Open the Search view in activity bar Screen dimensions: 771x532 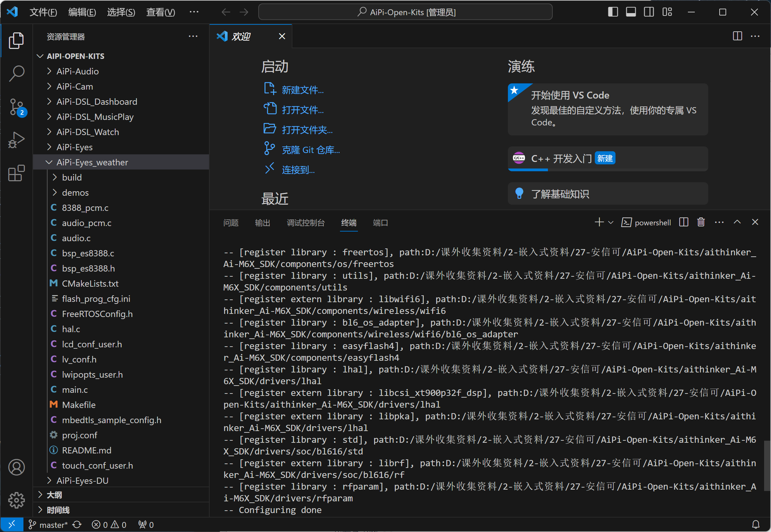(x=16, y=74)
